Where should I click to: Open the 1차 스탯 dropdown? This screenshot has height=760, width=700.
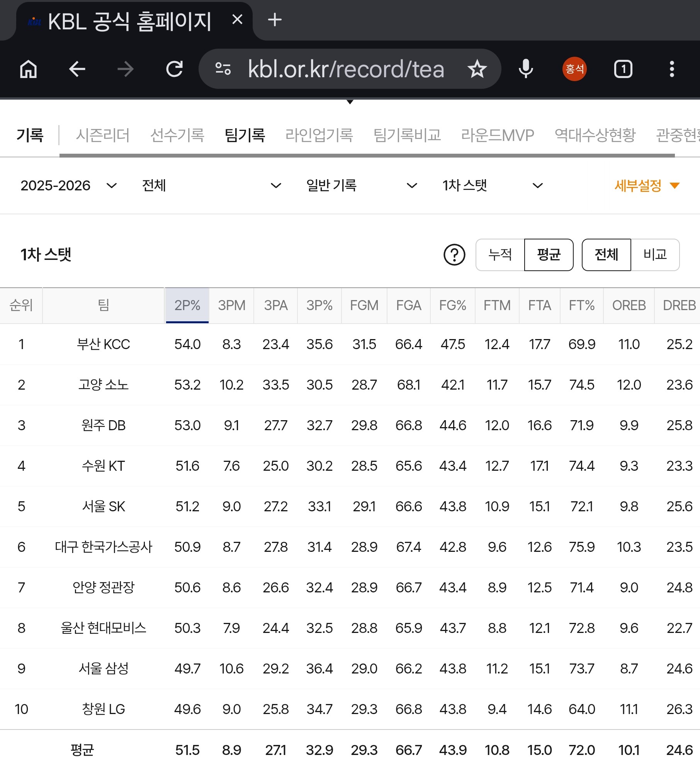coord(493,186)
